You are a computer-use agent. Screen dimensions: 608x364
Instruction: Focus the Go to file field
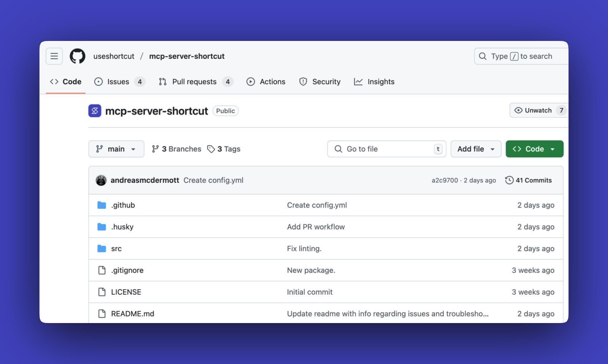[x=387, y=149]
